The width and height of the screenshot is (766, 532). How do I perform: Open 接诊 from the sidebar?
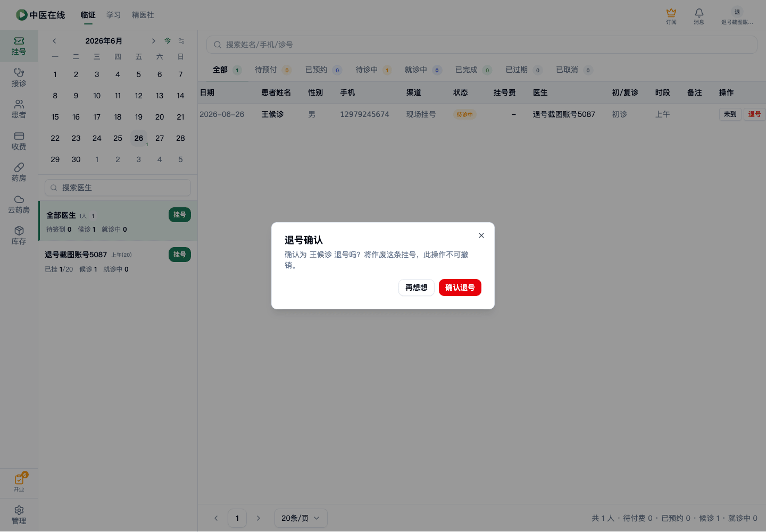19,78
